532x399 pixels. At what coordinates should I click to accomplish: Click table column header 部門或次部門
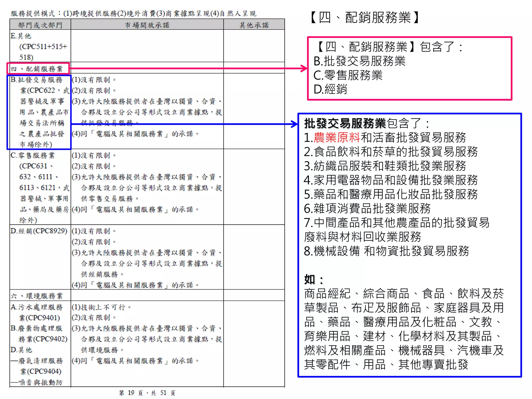40,25
